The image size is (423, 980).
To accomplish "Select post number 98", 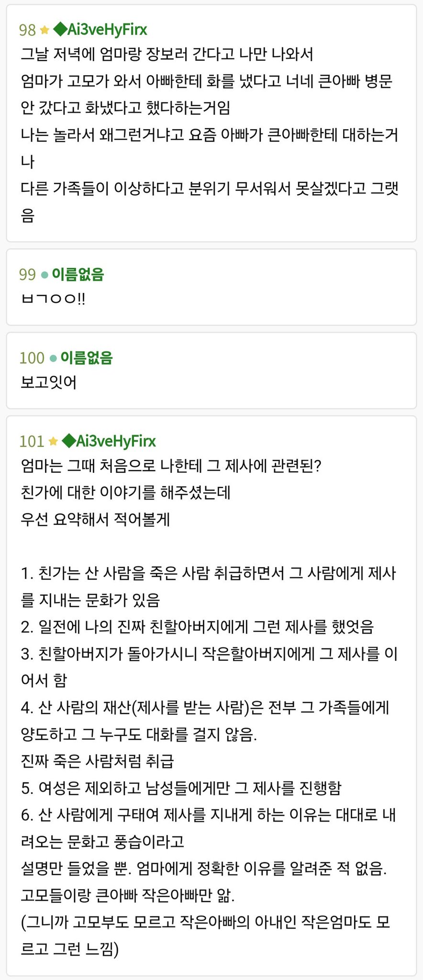I will pos(27,30).
